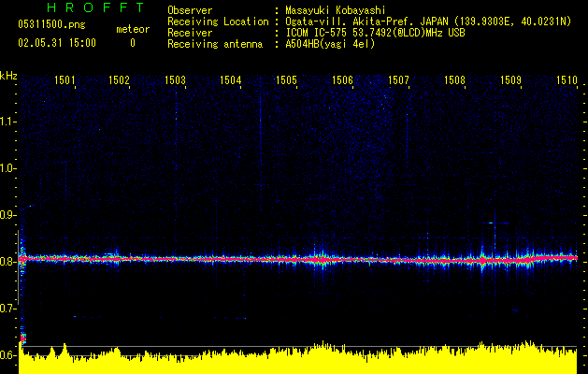Click the meteor label
The width and height of the screenshot is (588, 374).
pos(133,29)
